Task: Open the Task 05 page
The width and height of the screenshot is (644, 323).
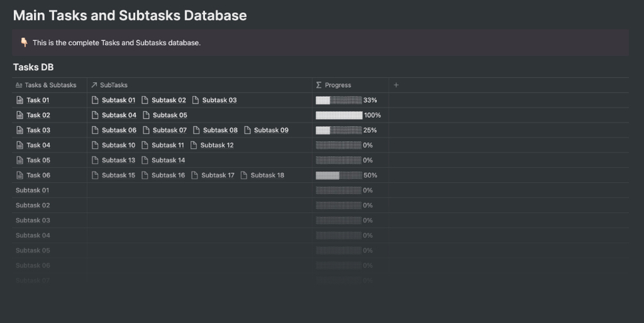Action: click(x=38, y=160)
